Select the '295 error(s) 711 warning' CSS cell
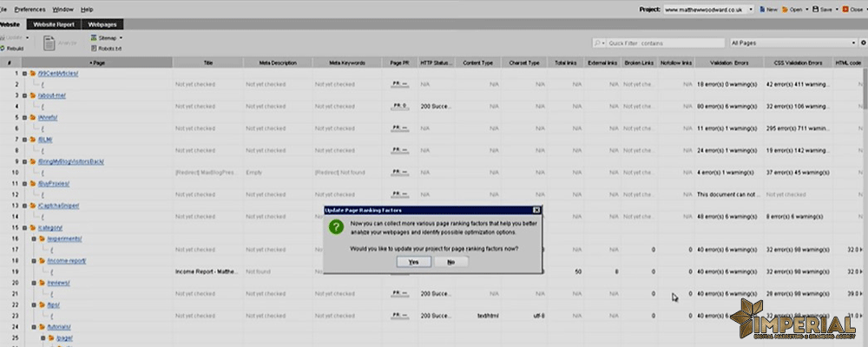The height and width of the screenshot is (347, 868). (798, 128)
